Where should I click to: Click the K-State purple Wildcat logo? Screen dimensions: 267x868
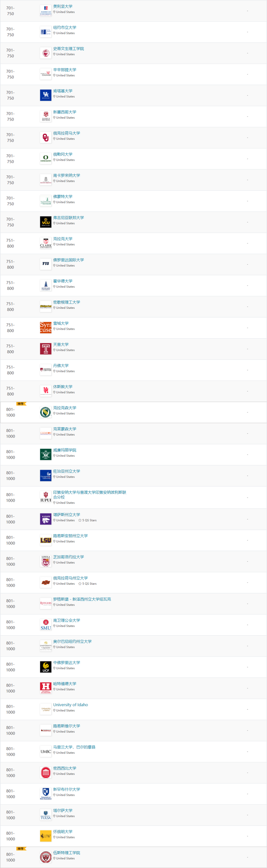(x=46, y=519)
